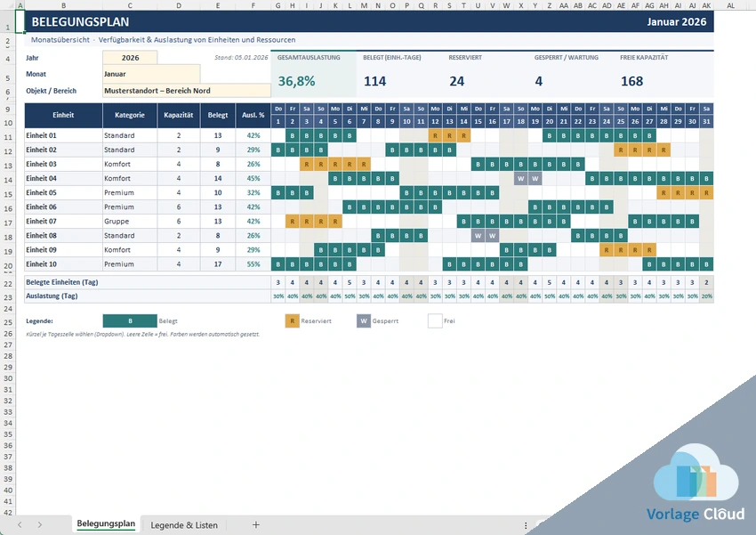The image size is (756, 535).
Task: Click the previous sheet navigation arrow
Action: (20, 525)
